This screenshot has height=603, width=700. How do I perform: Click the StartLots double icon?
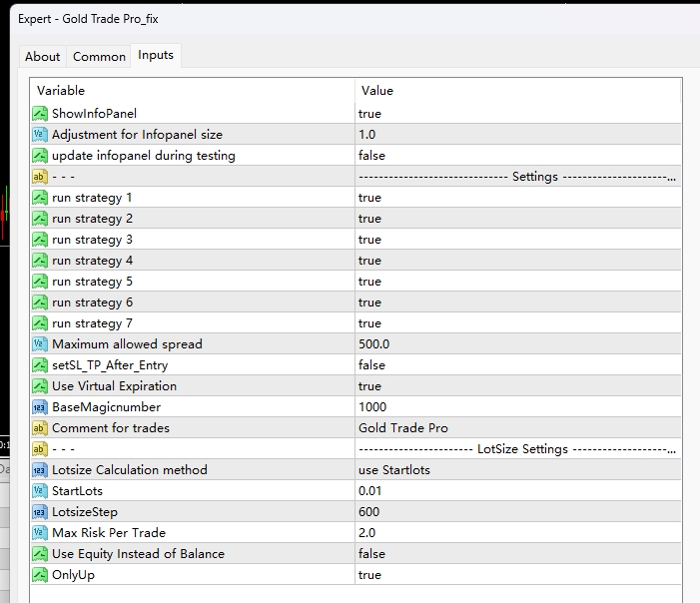[x=40, y=491]
